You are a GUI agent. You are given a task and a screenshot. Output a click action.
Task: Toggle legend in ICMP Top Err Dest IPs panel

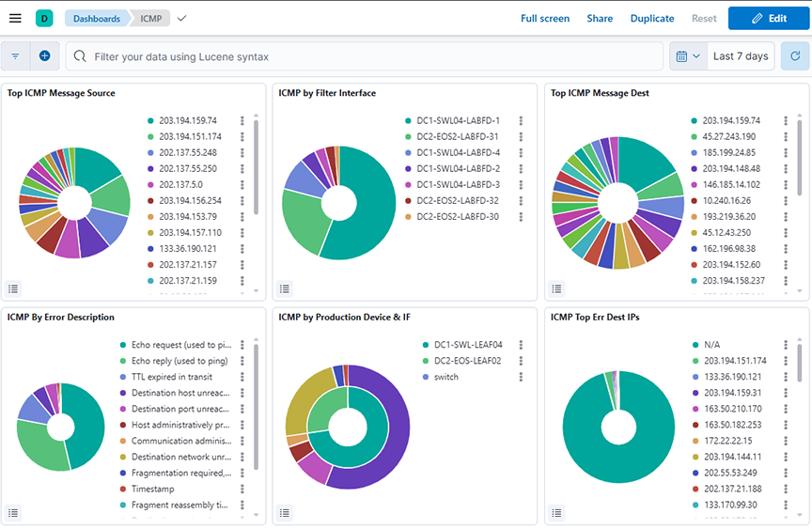(557, 512)
